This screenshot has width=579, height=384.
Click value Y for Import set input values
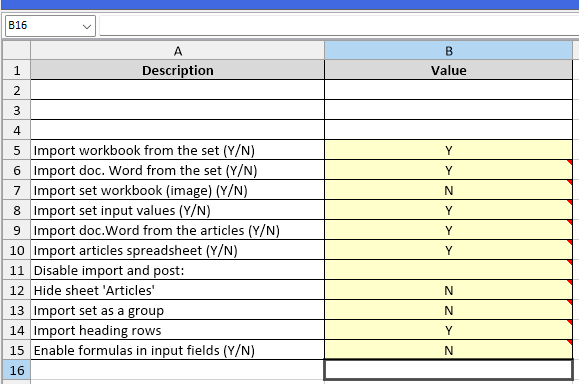point(448,210)
